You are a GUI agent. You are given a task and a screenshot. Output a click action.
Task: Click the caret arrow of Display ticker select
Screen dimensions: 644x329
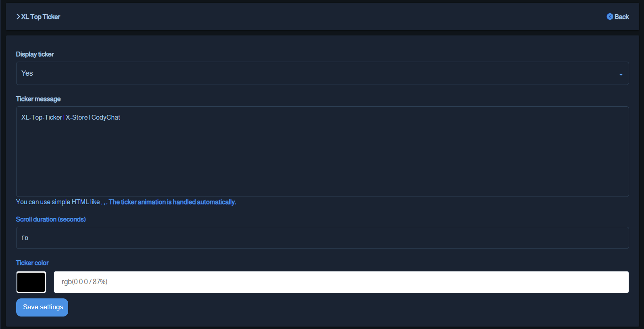[x=621, y=74]
